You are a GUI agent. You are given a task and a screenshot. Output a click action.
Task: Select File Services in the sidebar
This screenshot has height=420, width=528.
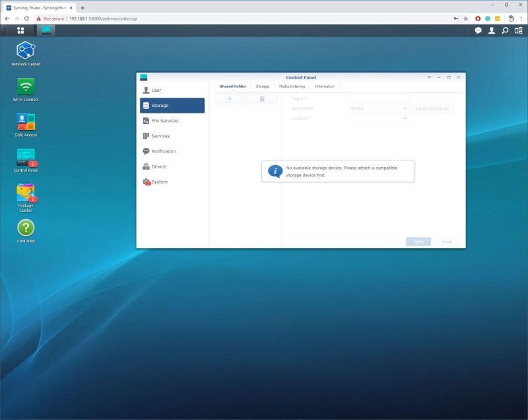coord(164,120)
